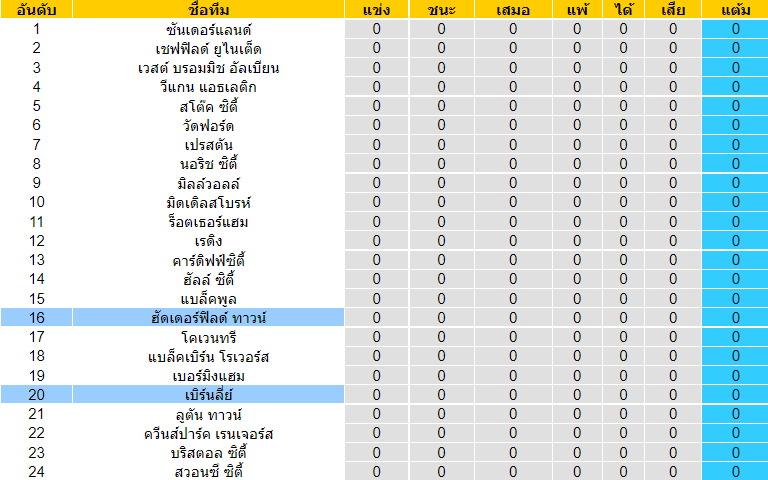This screenshot has width=768, height=480.
Task: Click the highlighted เบิร์นลี่ย์ team name
Action: 208,395
